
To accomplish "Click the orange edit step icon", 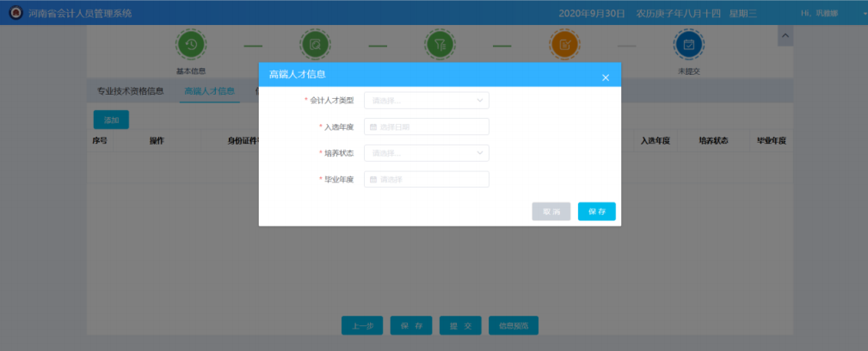I will (x=564, y=45).
